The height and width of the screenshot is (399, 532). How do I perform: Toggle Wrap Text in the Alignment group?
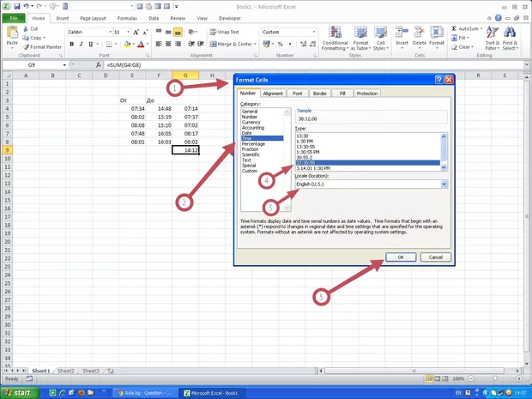225,32
